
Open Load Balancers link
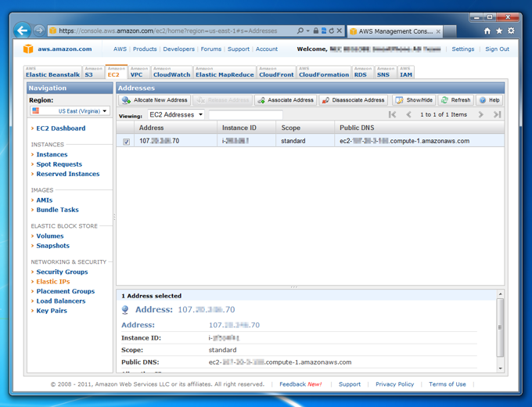[x=61, y=301]
